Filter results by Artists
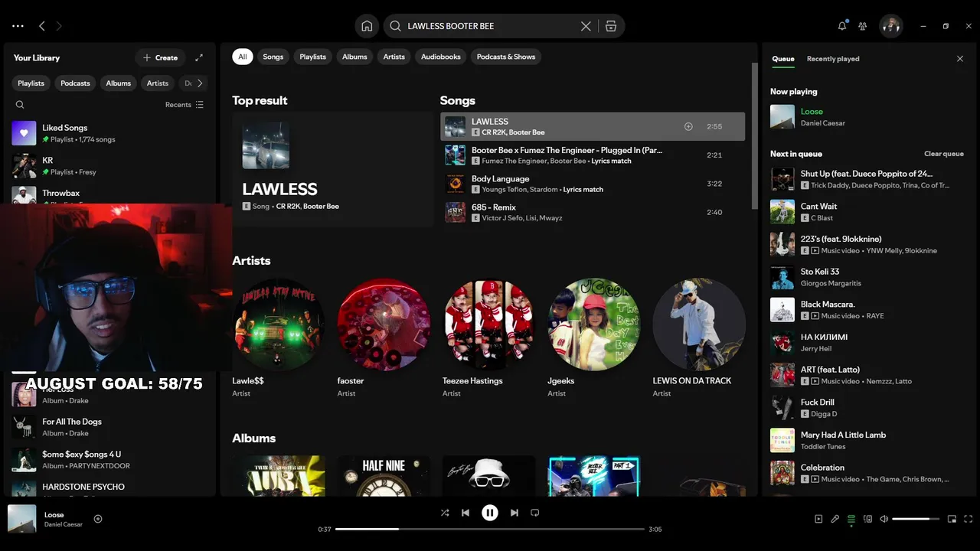This screenshot has width=980, height=551. 394,57
